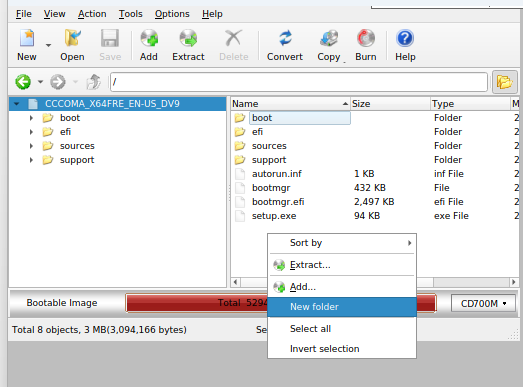Select the bootmgr file
This screenshot has width=523, height=387.
[271, 188]
